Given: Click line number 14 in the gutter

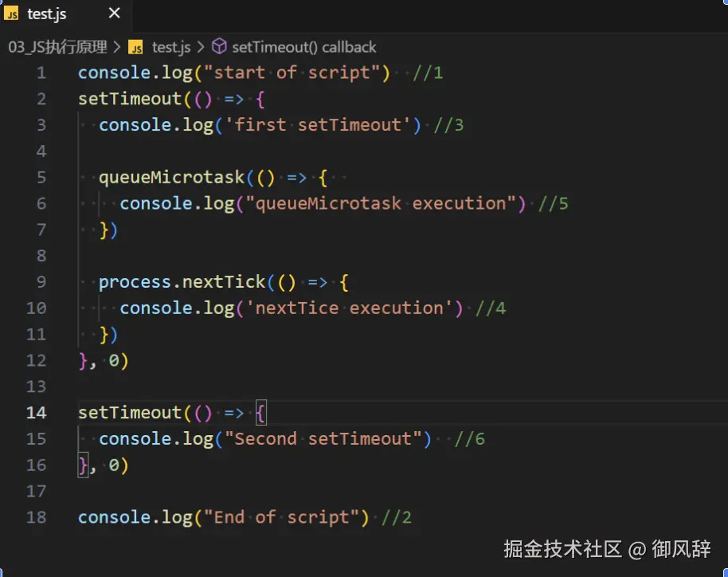Looking at the screenshot, I should pyautogui.click(x=36, y=413).
